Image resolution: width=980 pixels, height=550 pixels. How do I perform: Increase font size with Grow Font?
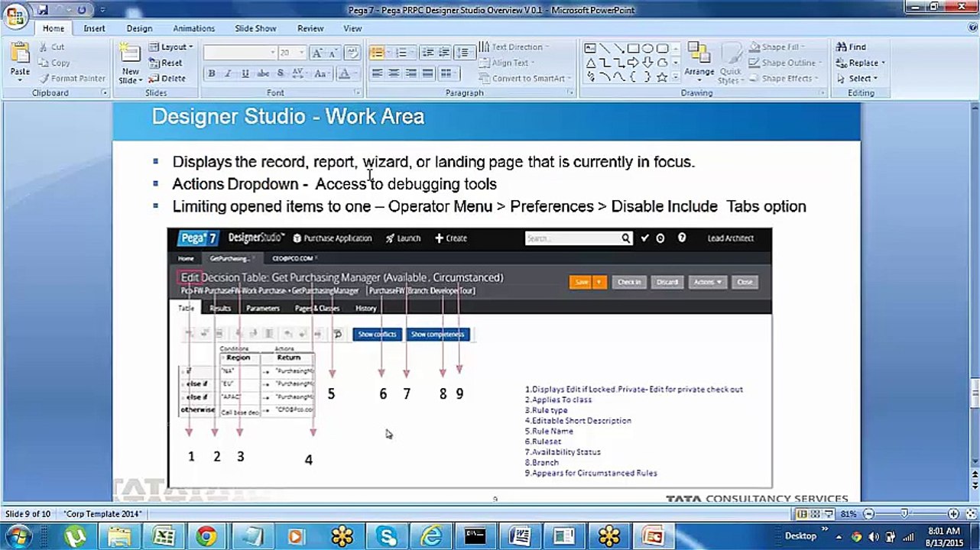(318, 53)
